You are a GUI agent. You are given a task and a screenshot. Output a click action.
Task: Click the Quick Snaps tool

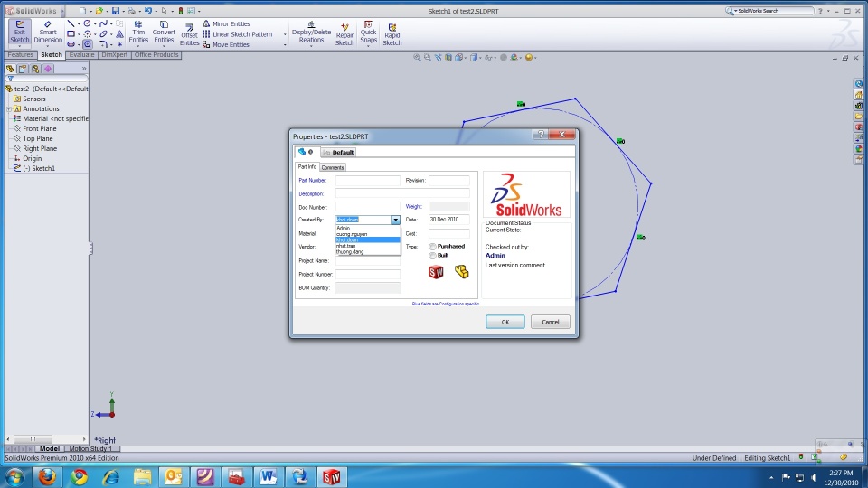[x=368, y=33]
